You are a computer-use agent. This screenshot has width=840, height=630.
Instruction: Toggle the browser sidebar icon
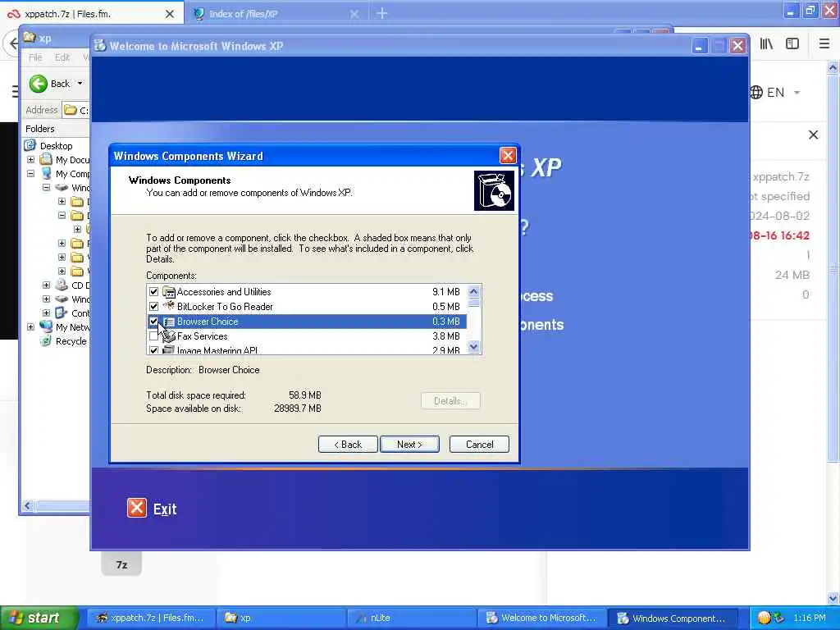coord(792,44)
